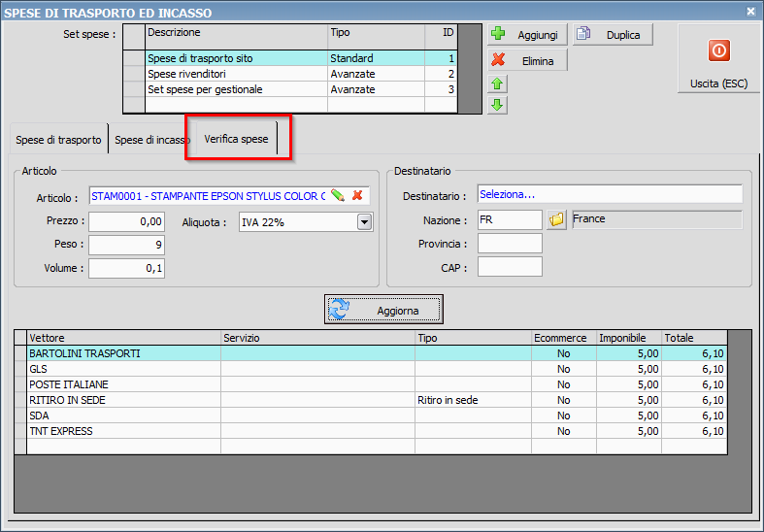Click the Ritiro in sede Tipo cell
The width and height of the screenshot is (764, 532).
(x=473, y=400)
